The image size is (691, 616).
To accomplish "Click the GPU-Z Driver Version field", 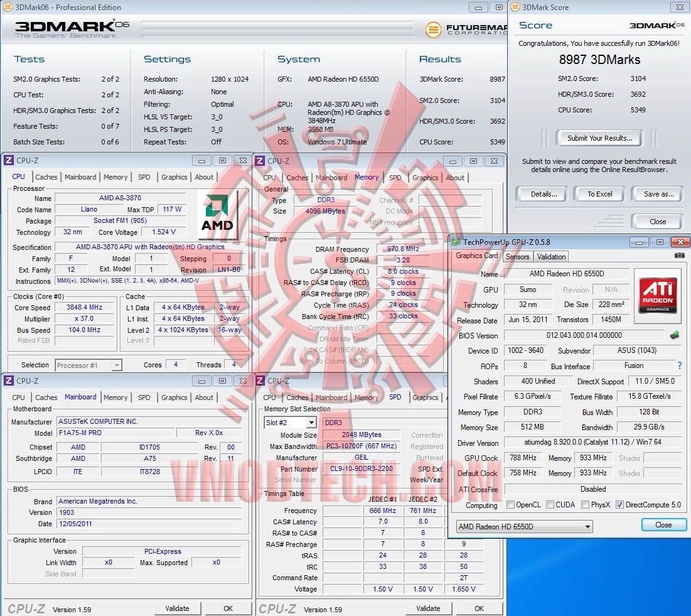I will (x=592, y=442).
